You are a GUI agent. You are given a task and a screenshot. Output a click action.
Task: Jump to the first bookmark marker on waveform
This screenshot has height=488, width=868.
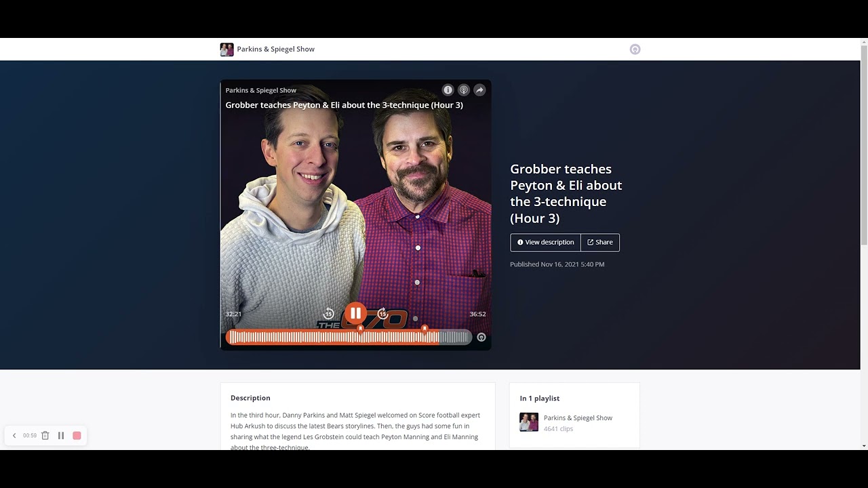(x=360, y=329)
